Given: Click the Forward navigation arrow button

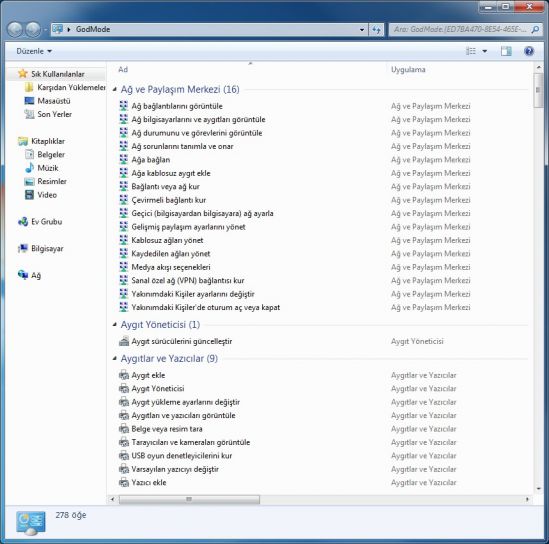Looking at the screenshot, I should click(x=34, y=29).
